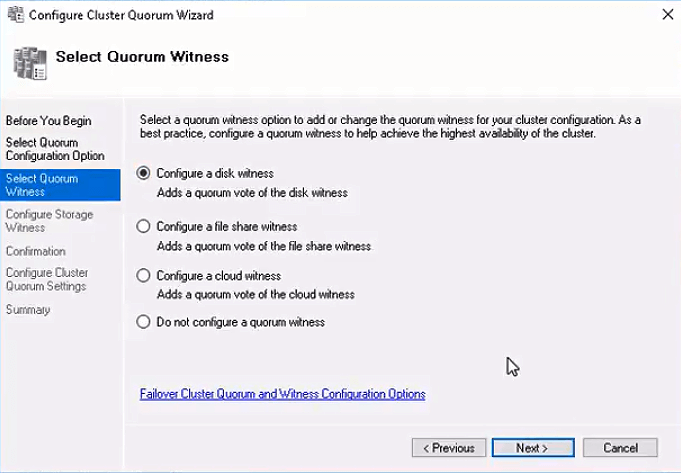Click the Previous button
681x473 pixels.
449,448
